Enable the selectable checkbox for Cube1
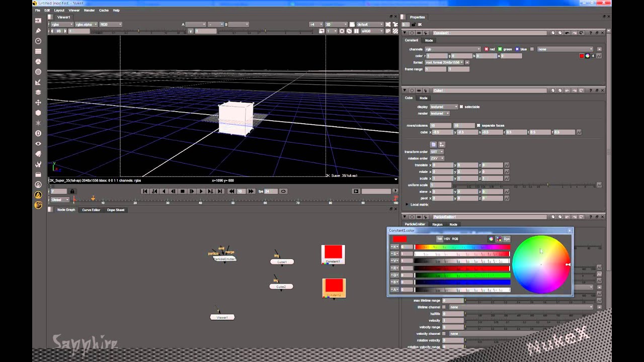This screenshot has height=362, width=644. click(461, 107)
